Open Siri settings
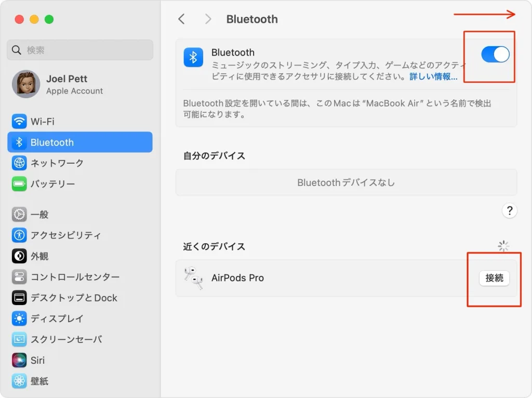Screen dimensions: 532x398 (80, 360)
